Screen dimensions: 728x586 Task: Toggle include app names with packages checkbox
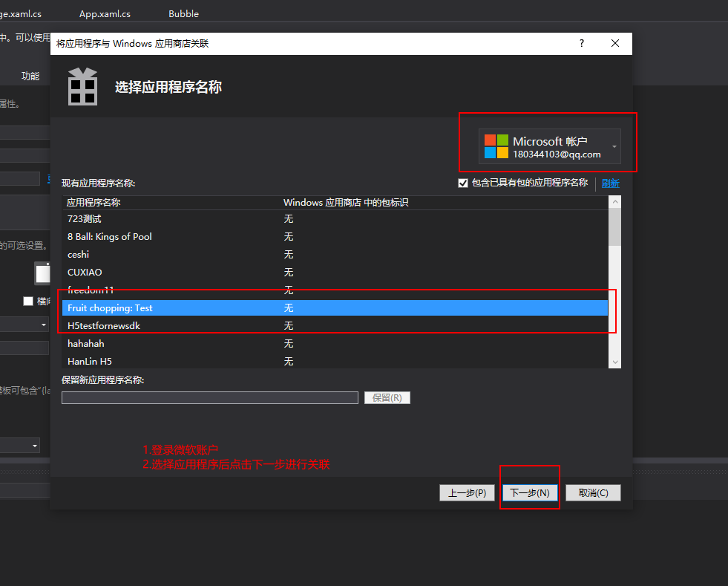[463, 183]
